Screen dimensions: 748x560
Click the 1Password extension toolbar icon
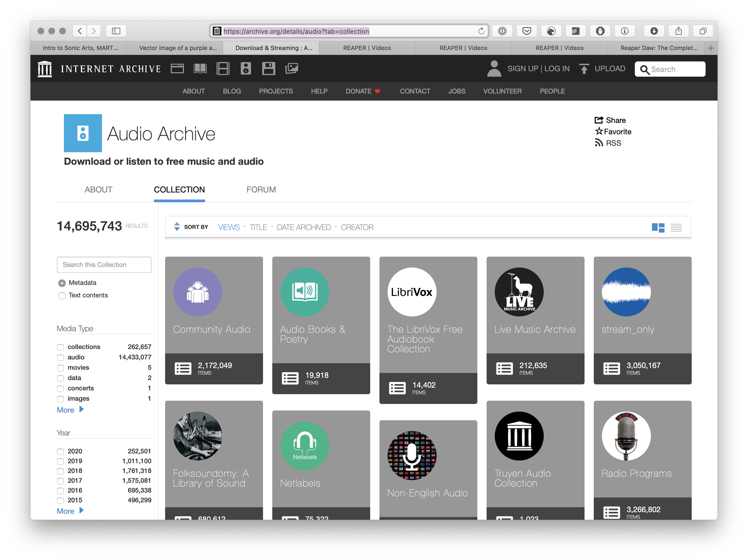[502, 31]
